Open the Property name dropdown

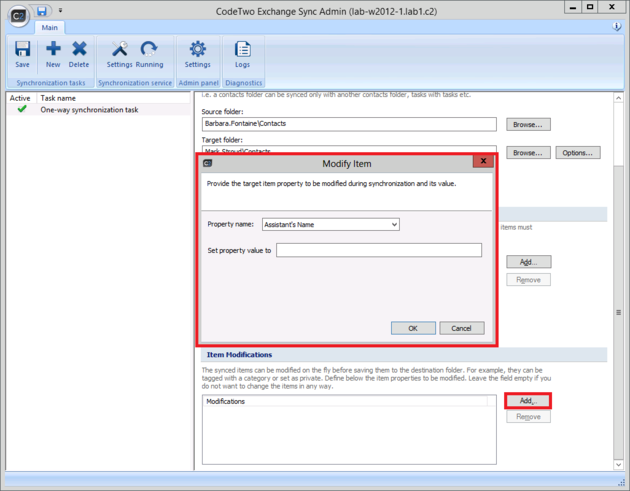coord(331,224)
